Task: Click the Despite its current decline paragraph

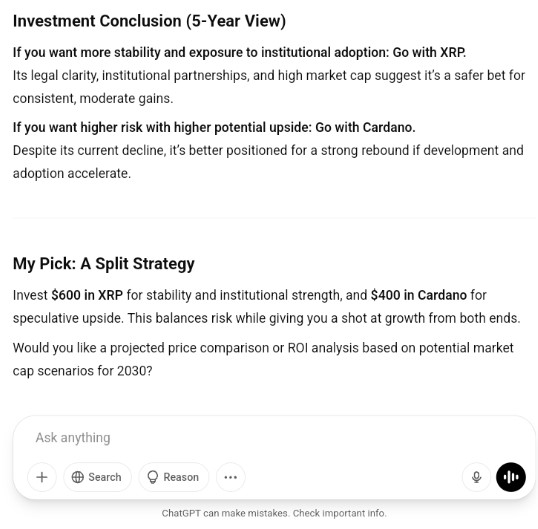Action: (268, 162)
